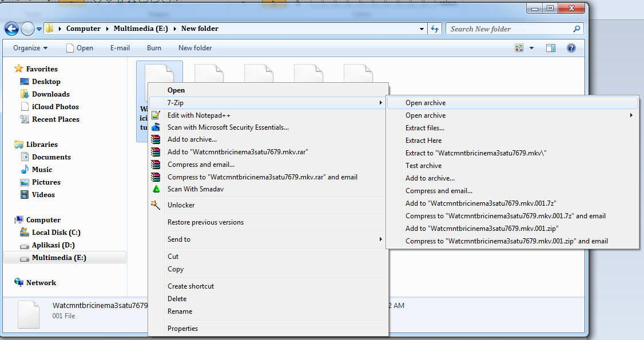Image resolution: width=644 pixels, height=340 pixels.
Task: Click Add to .mkv.001.7z entry
Action: [512, 203]
